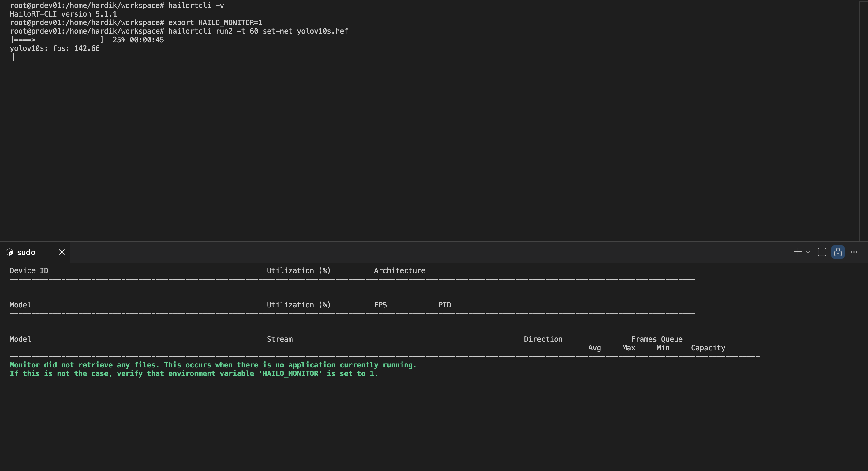Click the 'export HAILO_MONITOR=1' command text
This screenshot has width=868, height=471.
(215, 23)
